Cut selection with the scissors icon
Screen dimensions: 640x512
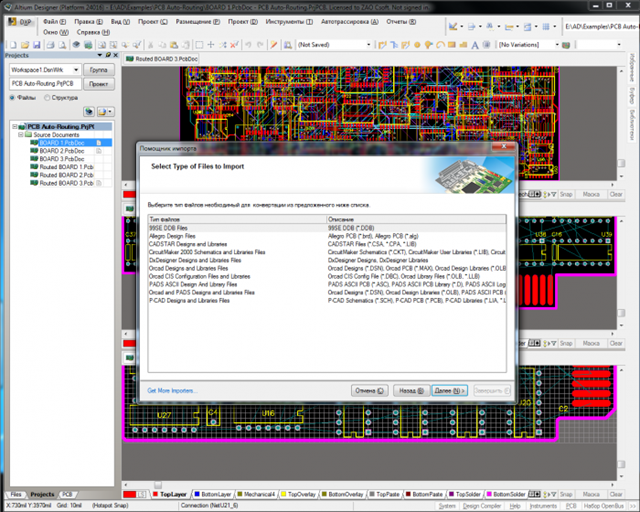coord(151,45)
